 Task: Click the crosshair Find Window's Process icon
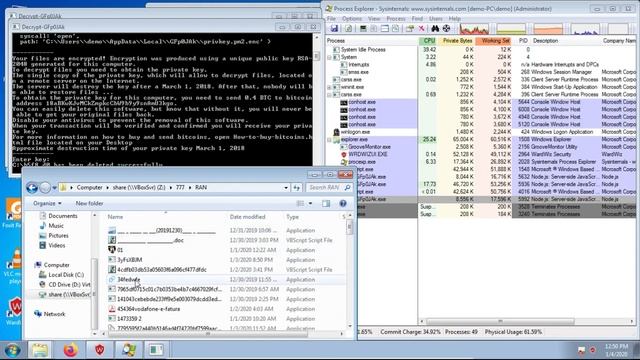click(x=447, y=29)
